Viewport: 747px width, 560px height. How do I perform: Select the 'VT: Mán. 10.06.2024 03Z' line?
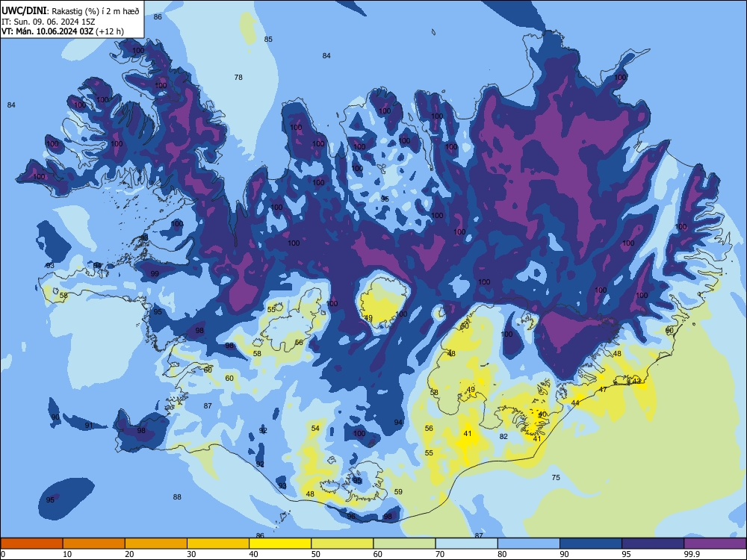pyautogui.click(x=47, y=31)
